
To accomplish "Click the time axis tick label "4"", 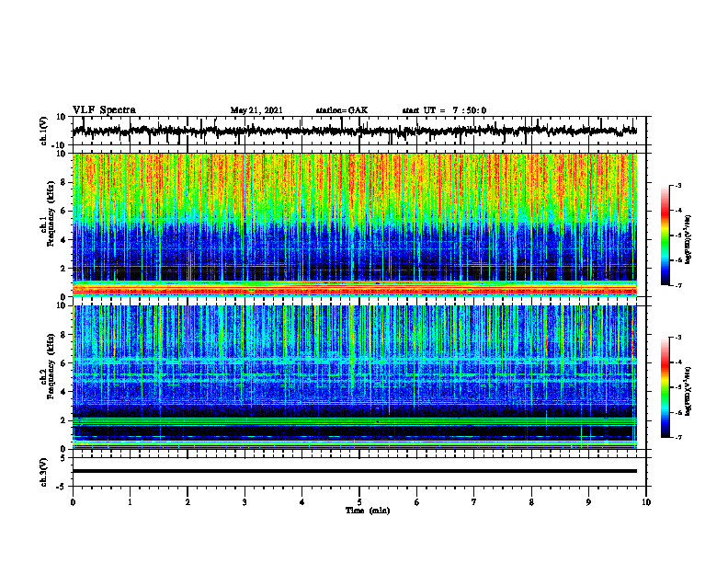I will [302, 502].
